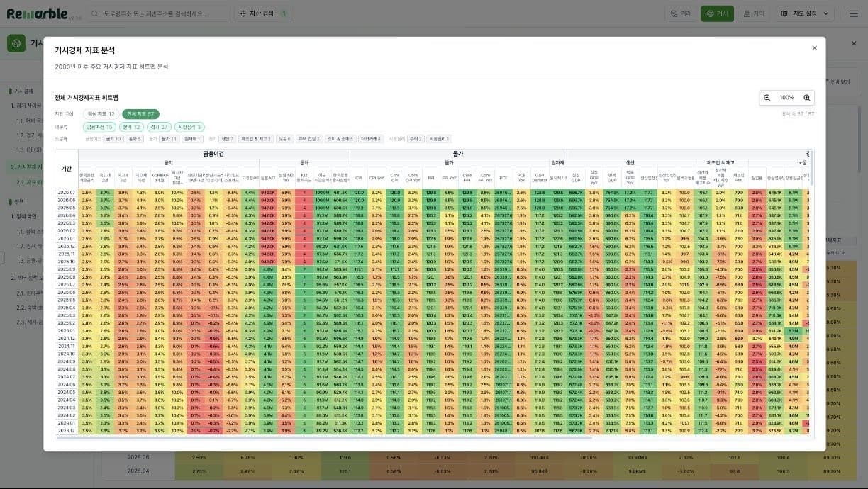Toggle the 통화 5 subcategory chip

[135, 139]
